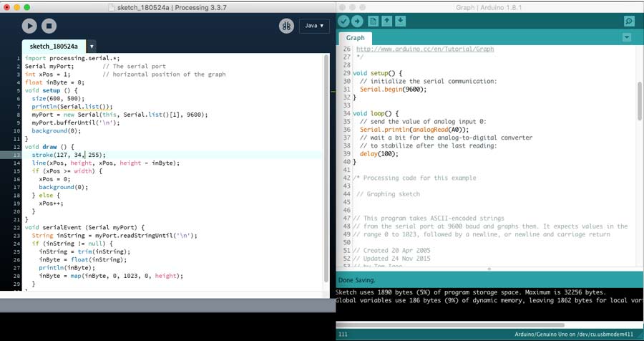Open the Java mode dropdown
The width and height of the screenshot is (644, 341).
[x=314, y=26]
